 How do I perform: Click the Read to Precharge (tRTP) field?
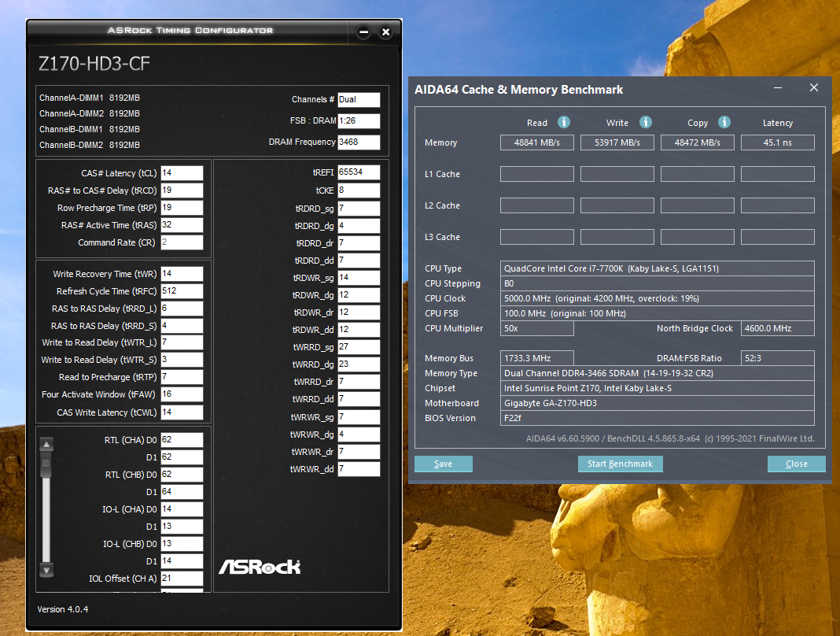click(x=182, y=377)
